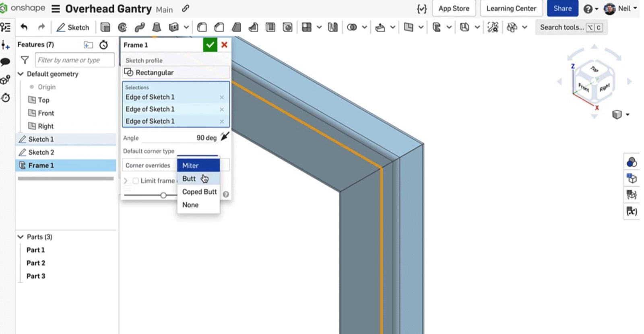Enable the Limit frame checkbox
The height and width of the screenshot is (334, 644).
click(x=136, y=181)
